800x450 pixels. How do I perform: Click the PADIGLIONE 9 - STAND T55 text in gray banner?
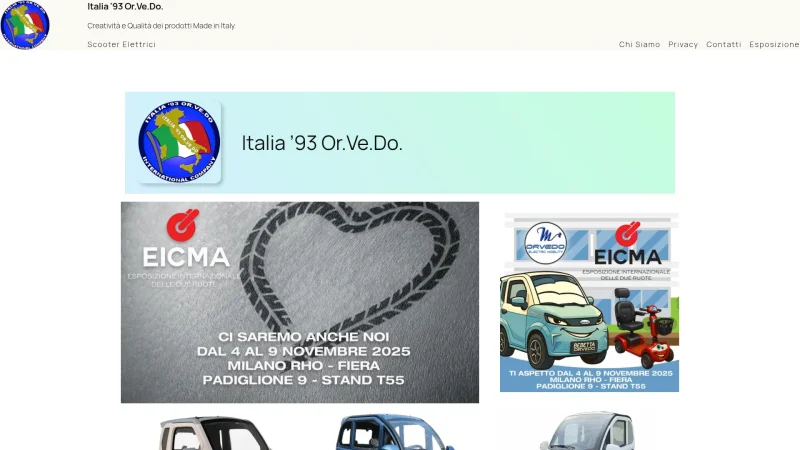click(x=304, y=380)
